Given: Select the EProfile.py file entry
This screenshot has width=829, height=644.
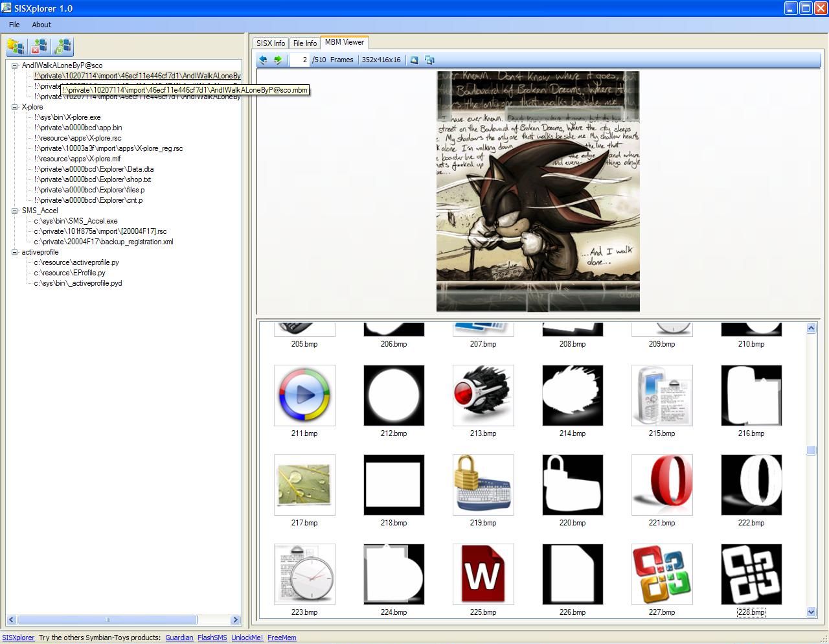Looking at the screenshot, I should (69, 273).
